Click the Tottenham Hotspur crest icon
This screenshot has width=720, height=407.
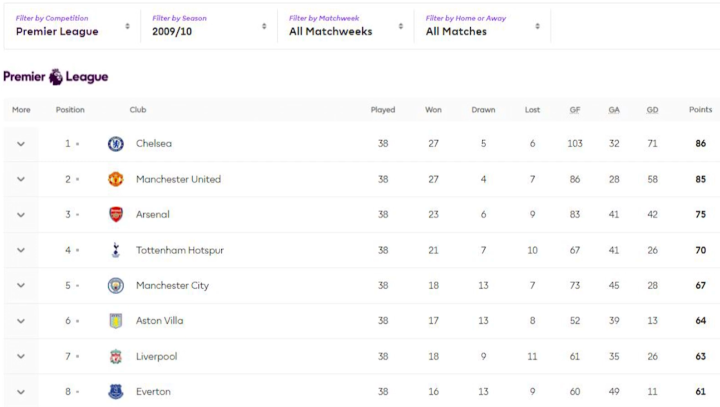pyautogui.click(x=116, y=250)
